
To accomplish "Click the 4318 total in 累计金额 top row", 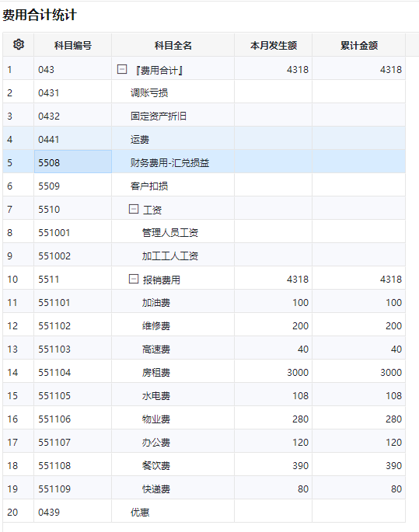I will click(391, 70).
